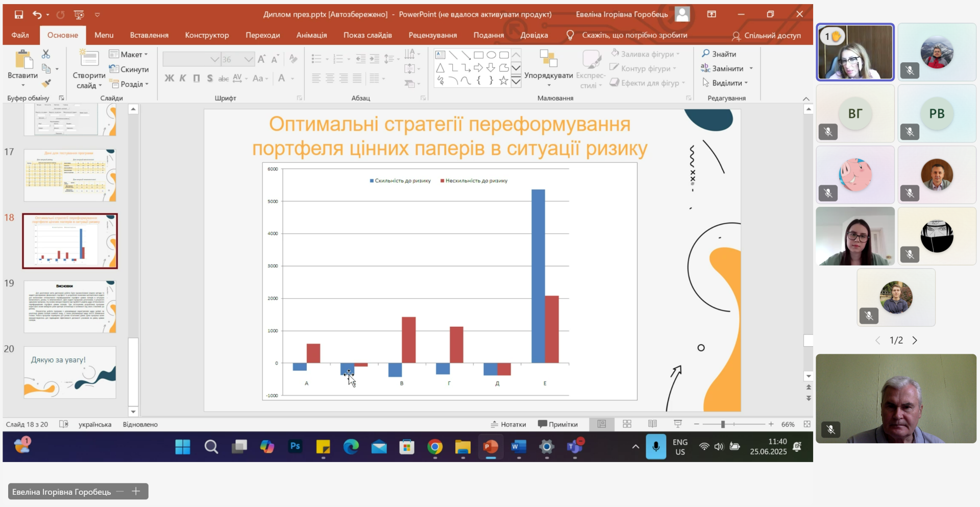
Task: Switch to the Insert (Вставлення) tab
Action: (x=149, y=35)
